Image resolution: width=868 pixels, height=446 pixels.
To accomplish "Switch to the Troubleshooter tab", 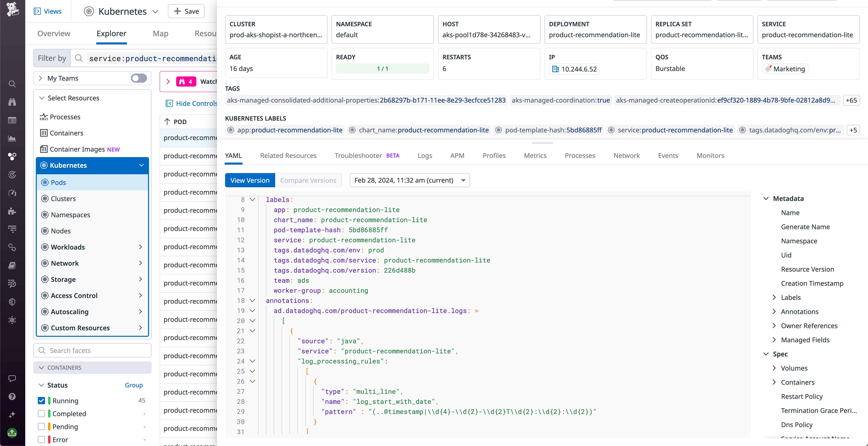I will 358,155.
